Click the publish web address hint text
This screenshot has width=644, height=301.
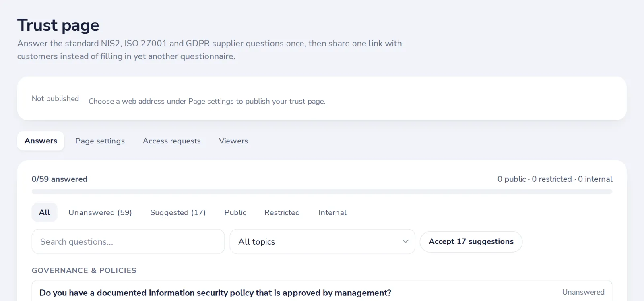pos(207,102)
